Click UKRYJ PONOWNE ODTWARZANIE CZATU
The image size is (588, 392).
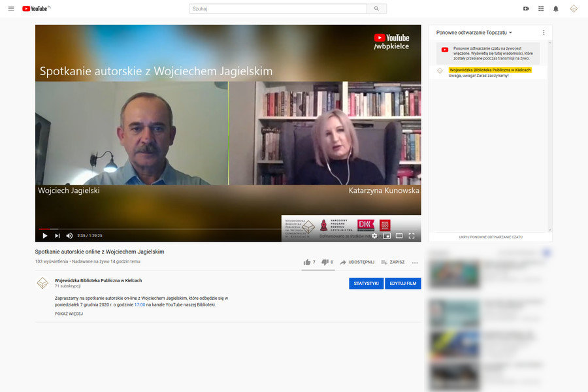pyautogui.click(x=491, y=237)
